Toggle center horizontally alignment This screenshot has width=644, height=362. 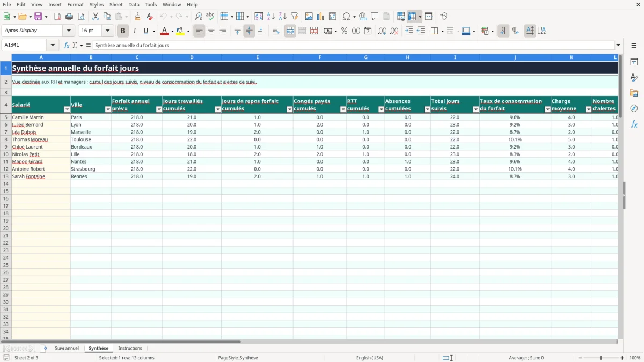[x=211, y=31]
